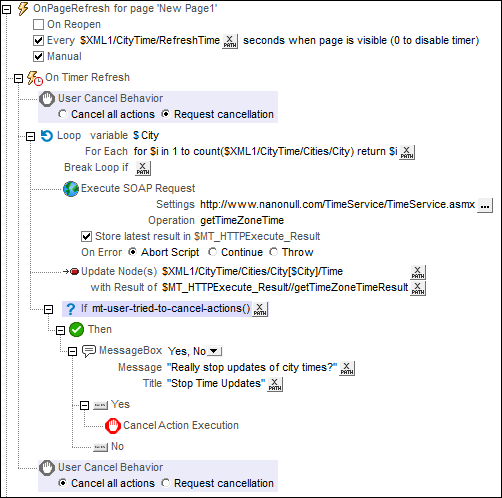Click the "Stop Time Updates" title text
The width and height of the screenshot is (502, 498).
pos(216,383)
